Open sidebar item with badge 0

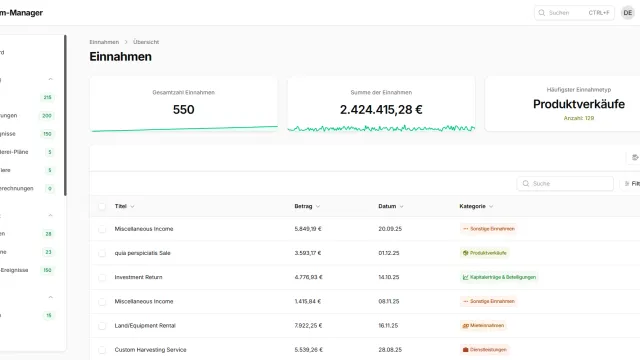28,189
